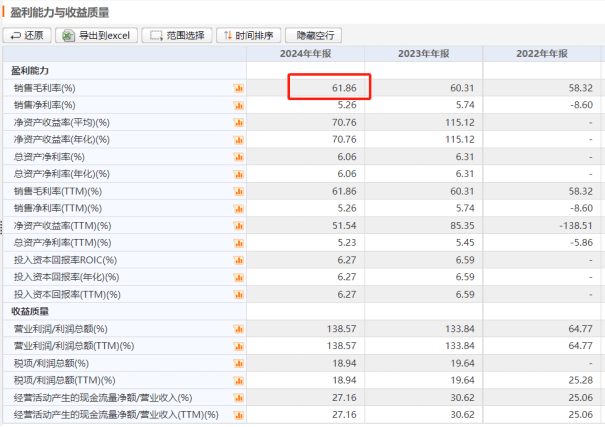Select the 2024年年报 column header

coord(306,54)
